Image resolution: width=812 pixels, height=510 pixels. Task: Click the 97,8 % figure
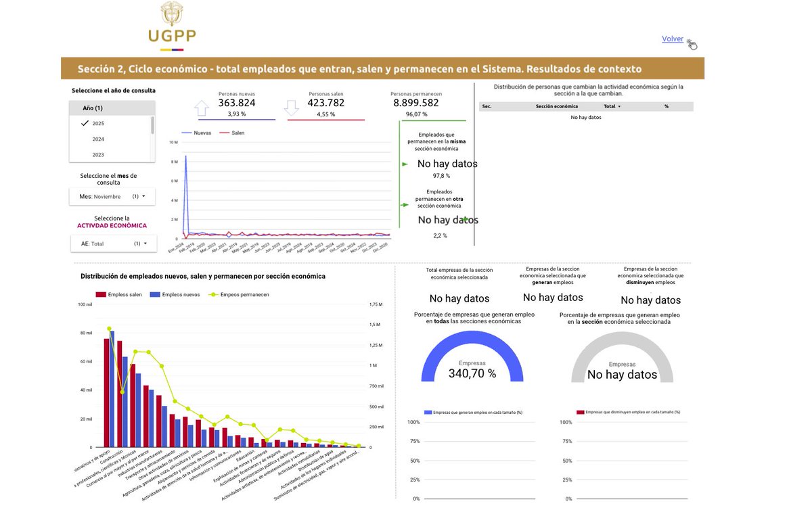(443, 175)
